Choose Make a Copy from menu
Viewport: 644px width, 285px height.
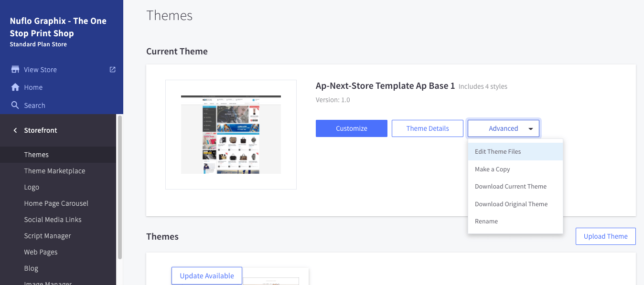[x=515, y=169]
